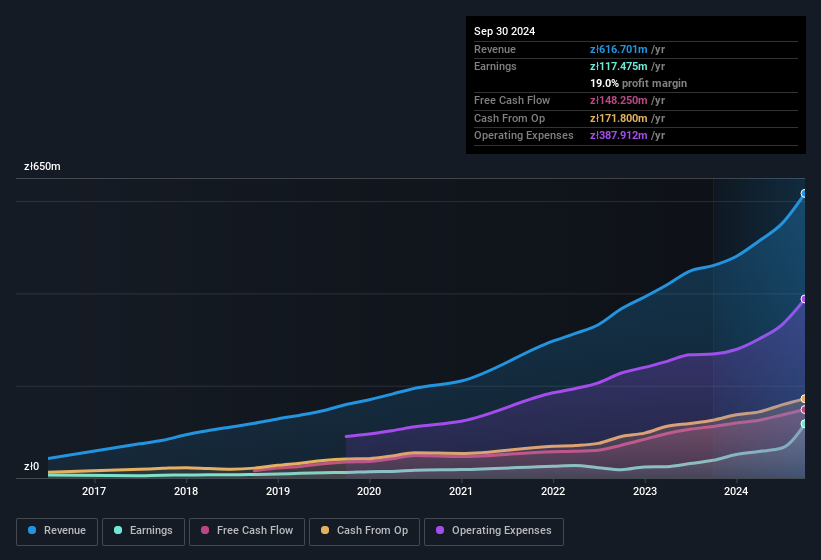Toggle the Cash From Op legend button
Screen dimensions: 821x560
pyautogui.click(x=364, y=531)
